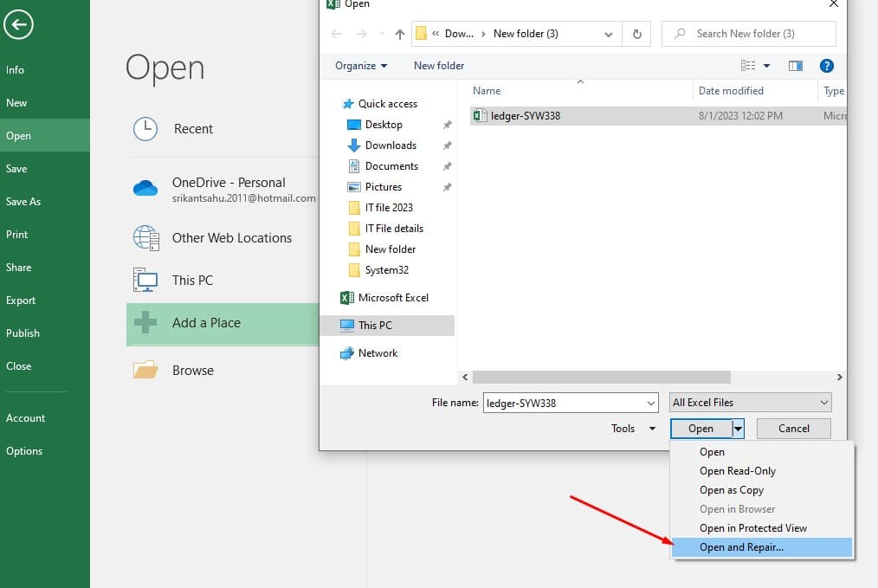
Task: Select Open Read-Only menu option
Action: click(x=737, y=471)
